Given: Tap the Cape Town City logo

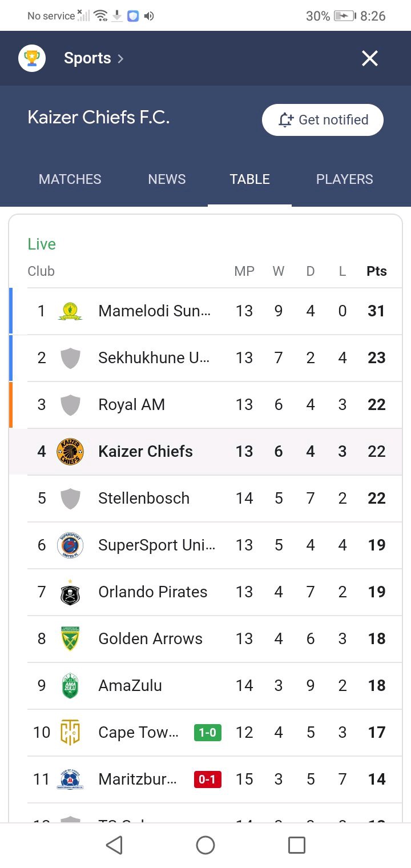Looking at the screenshot, I should 70,733.
